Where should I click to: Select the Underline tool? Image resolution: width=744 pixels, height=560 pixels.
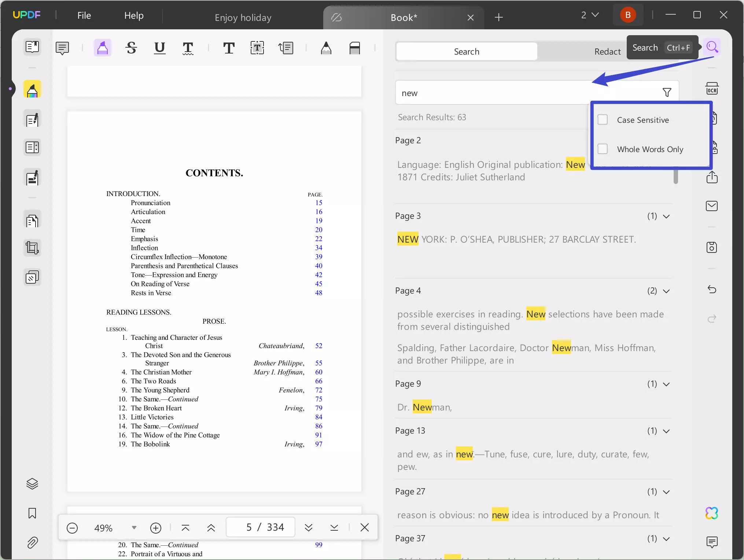pos(160,48)
